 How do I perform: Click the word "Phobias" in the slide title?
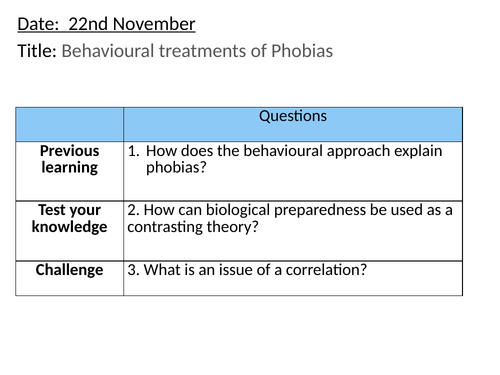(x=302, y=51)
